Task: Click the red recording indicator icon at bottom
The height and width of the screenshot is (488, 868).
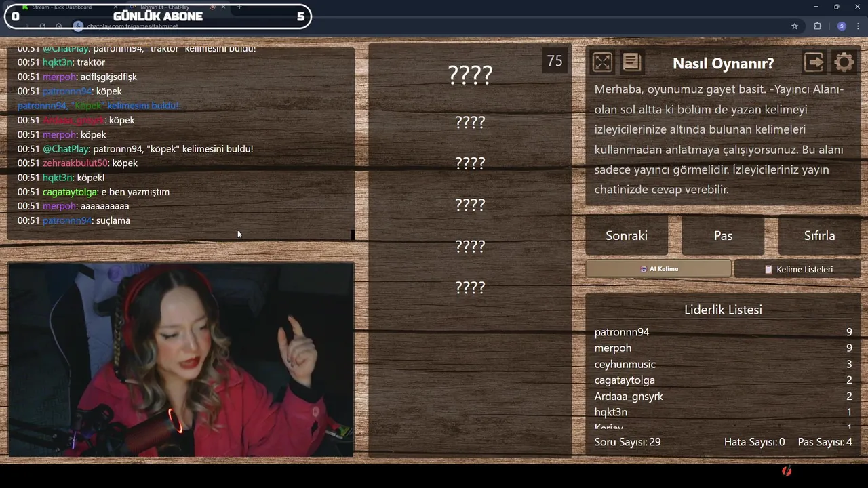Action: tap(787, 471)
